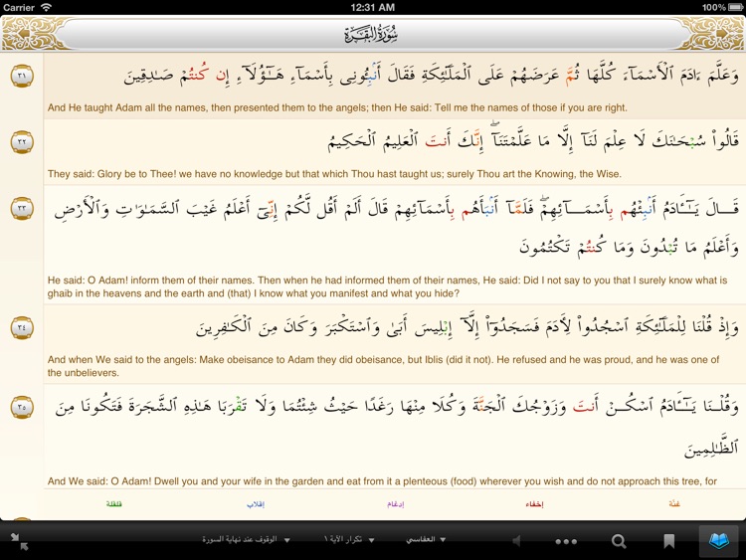Viewport: 746px width, 560px height.
Task: Select the blue إقلاب tajweed legend label
Action: coord(256,504)
